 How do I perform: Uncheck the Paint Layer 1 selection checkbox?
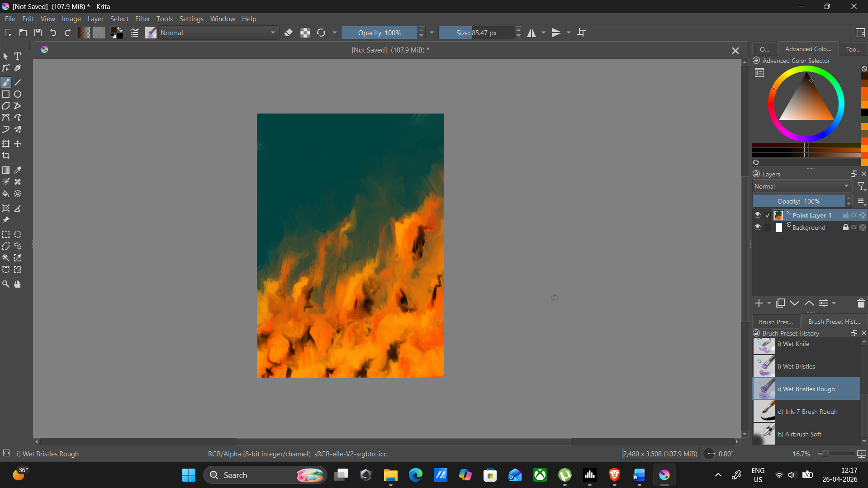click(x=768, y=215)
